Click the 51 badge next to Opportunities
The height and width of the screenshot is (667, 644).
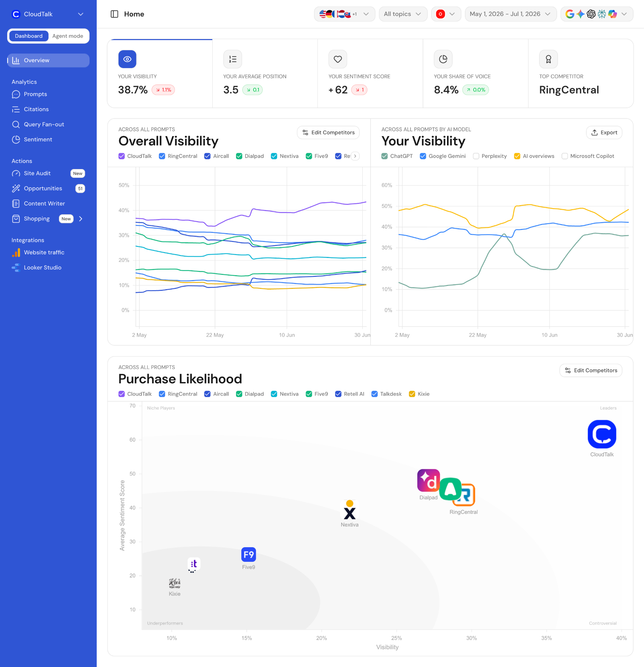(80, 189)
